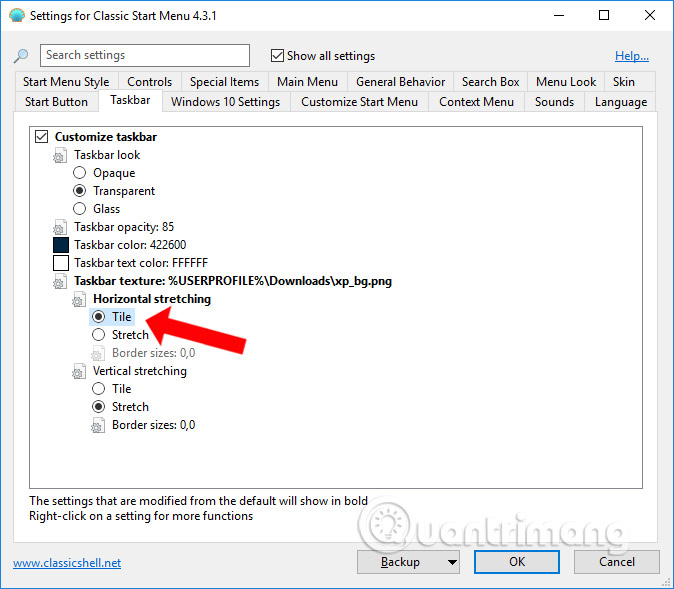Select the Taskbar tab
Viewport: 674px width, 589px height.
tap(130, 101)
